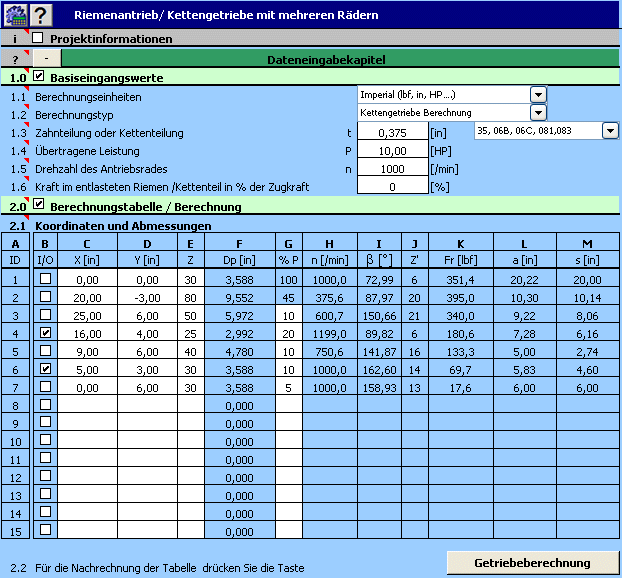Viewport: 622px width, 578px height.
Task: Click a value 20,22 in row 1
Action: point(525,280)
